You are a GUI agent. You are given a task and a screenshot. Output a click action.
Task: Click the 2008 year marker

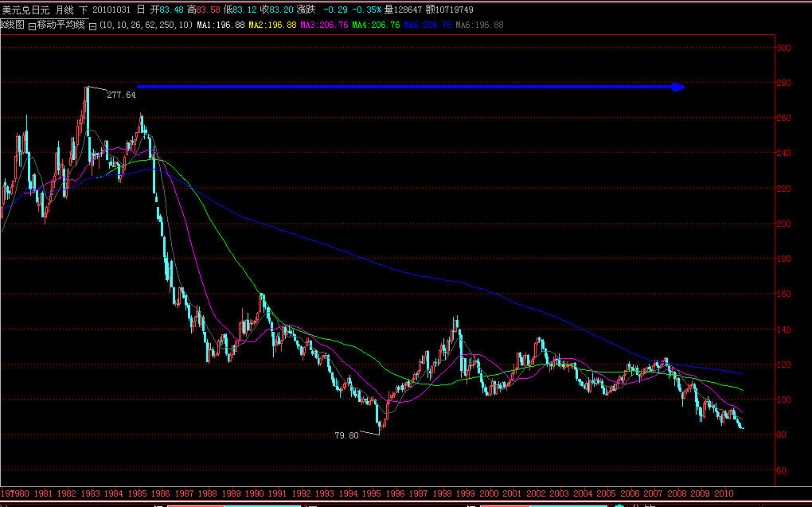pos(677,494)
